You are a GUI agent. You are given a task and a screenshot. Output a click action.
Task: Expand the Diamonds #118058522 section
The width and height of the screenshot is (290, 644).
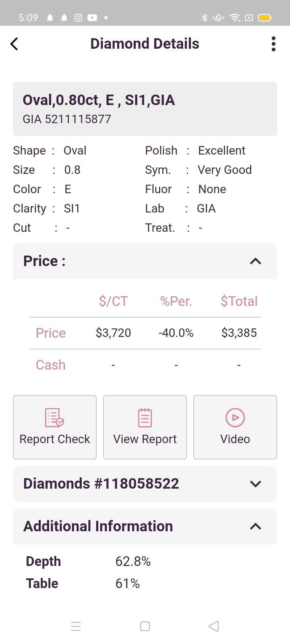tap(256, 484)
